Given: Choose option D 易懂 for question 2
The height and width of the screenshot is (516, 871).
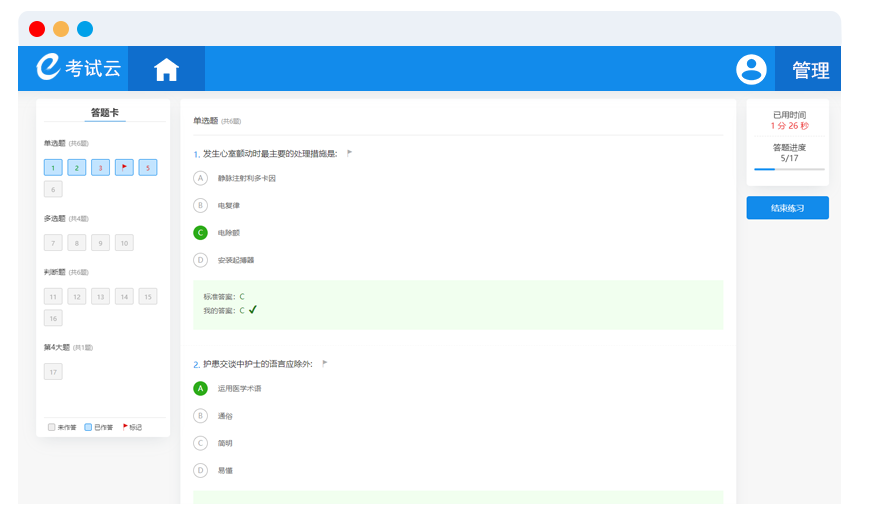Looking at the screenshot, I should [x=200, y=470].
